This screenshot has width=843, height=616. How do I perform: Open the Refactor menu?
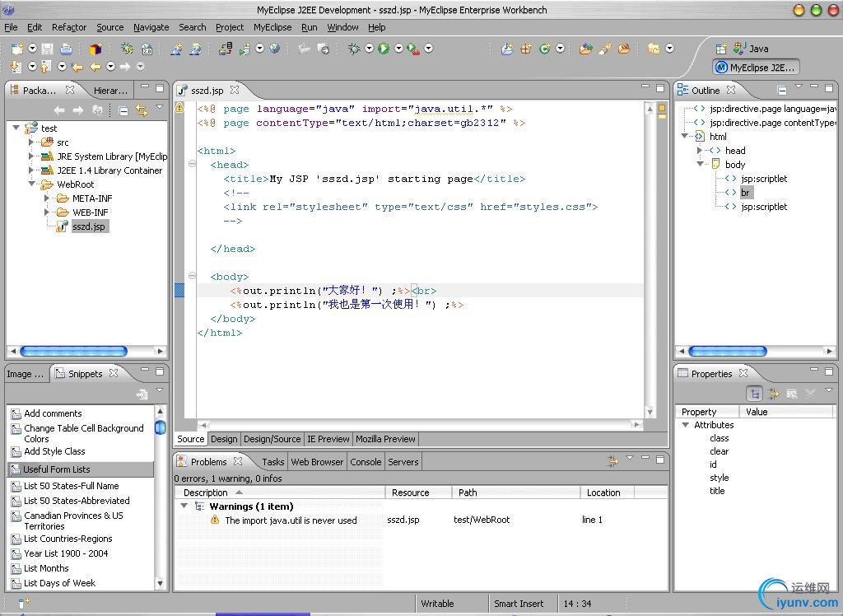[x=69, y=27]
